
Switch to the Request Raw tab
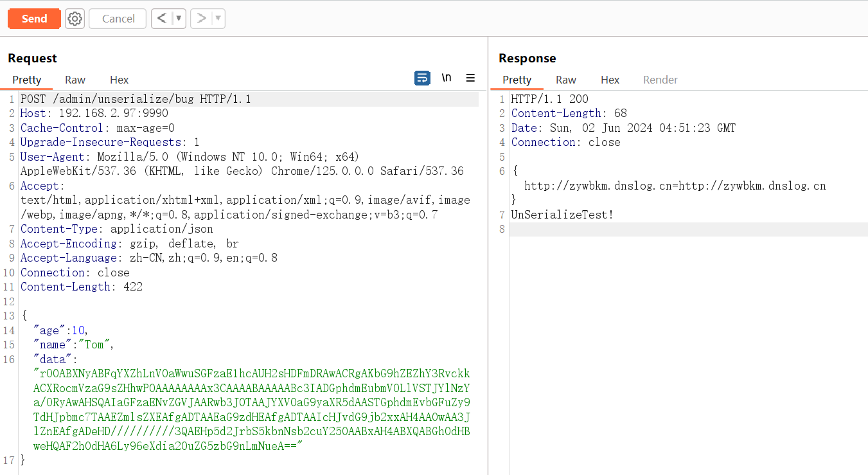tap(75, 80)
